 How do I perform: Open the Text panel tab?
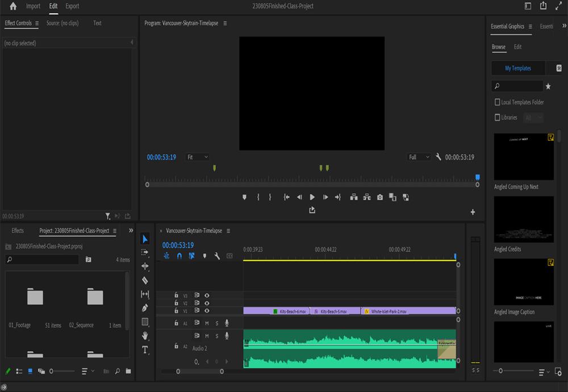pos(97,23)
